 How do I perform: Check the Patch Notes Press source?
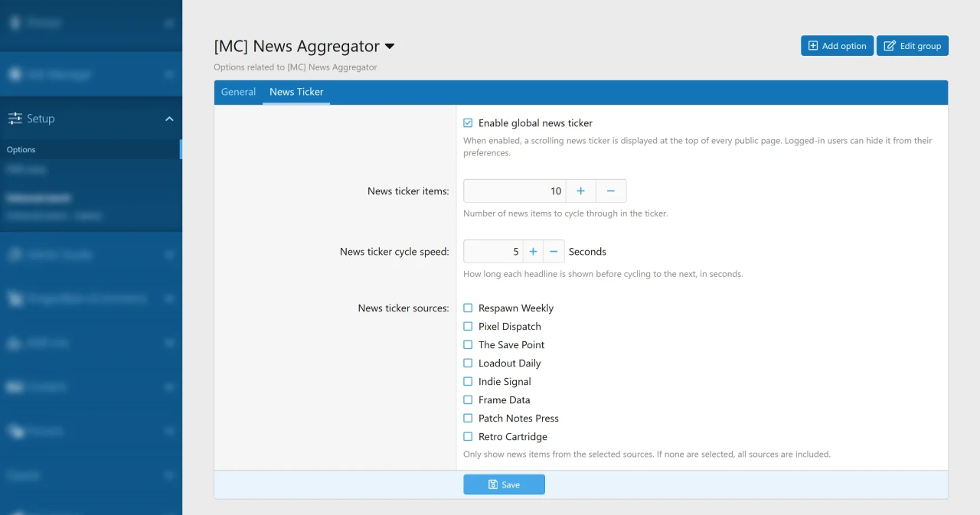tap(468, 419)
